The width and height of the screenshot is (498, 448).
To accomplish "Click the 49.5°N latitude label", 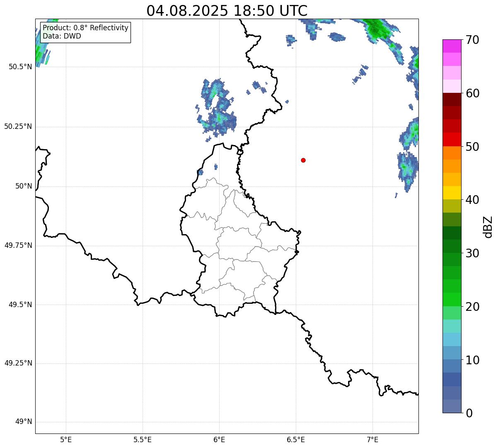I will (20, 305).
